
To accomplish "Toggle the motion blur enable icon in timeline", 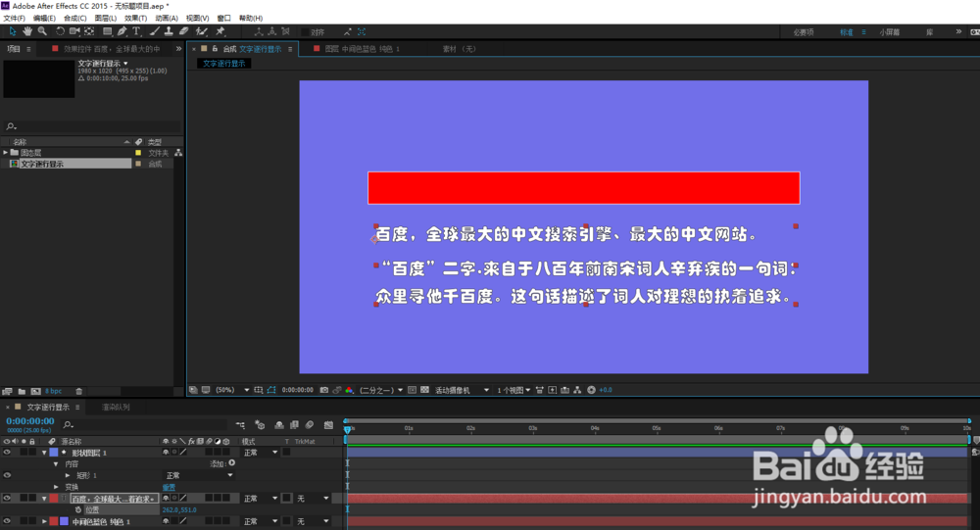I will 310,425.
